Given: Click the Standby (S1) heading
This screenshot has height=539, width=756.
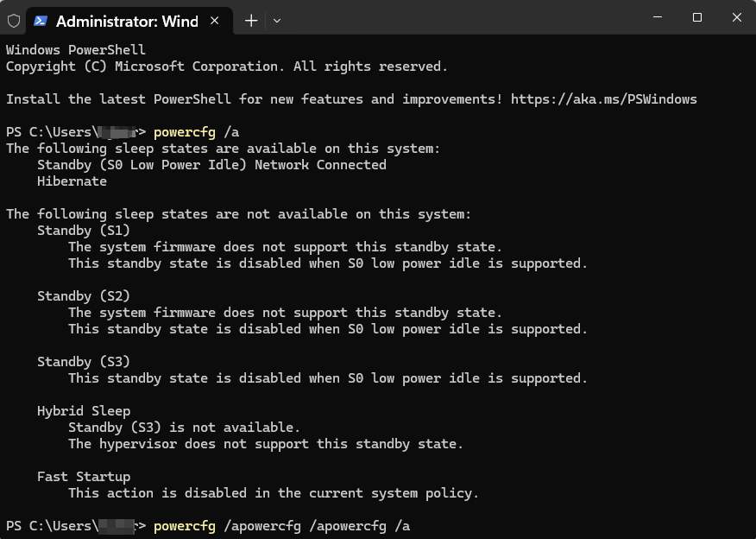Looking at the screenshot, I should (x=83, y=231).
